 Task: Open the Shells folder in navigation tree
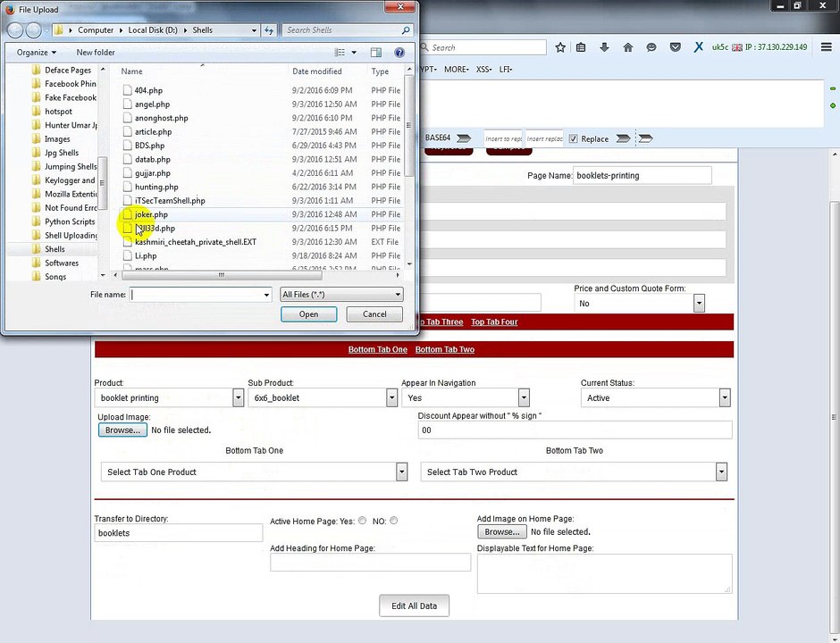55,249
